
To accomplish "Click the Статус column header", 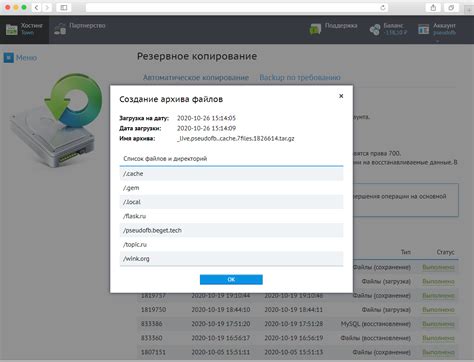I will coord(445,252).
